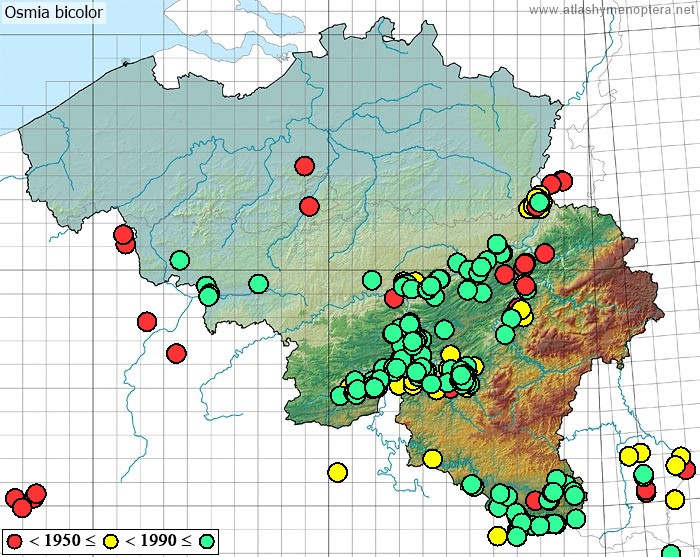The height and width of the screenshot is (557, 700).
Task: Click the "Osmia bicolor" species title
Action: click(54, 12)
